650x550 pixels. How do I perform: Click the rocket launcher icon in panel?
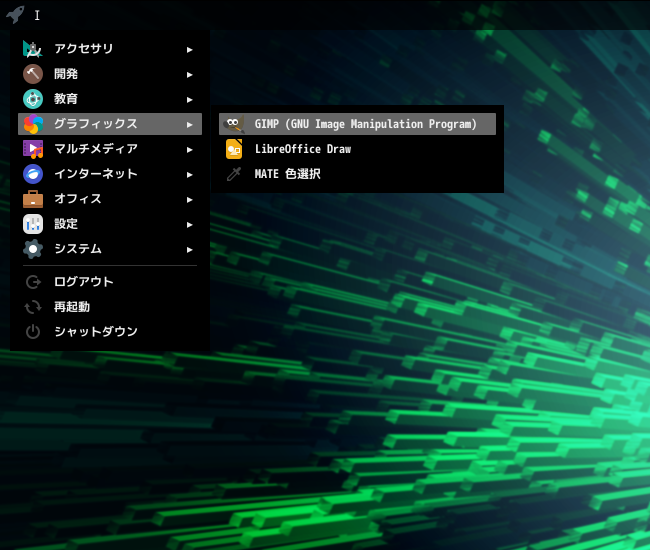coord(15,14)
